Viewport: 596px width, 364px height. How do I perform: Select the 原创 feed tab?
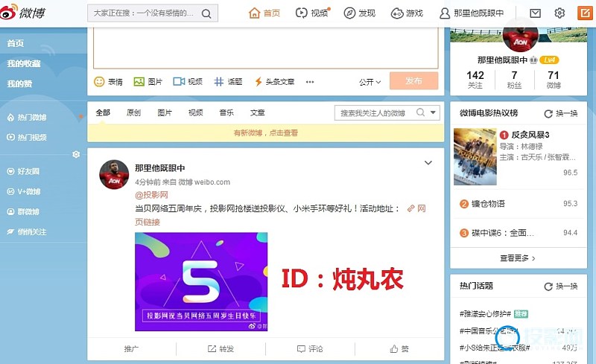134,112
